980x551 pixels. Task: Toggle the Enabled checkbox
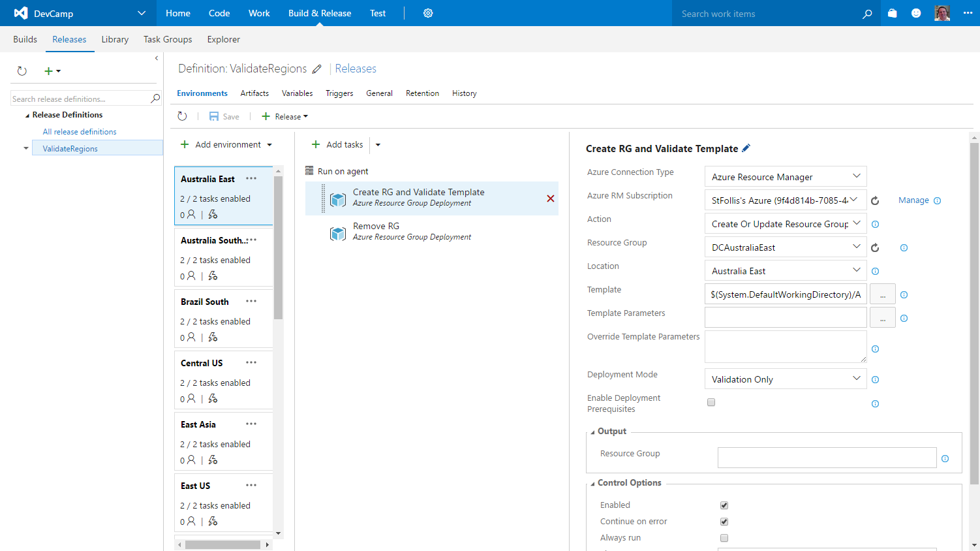point(724,505)
